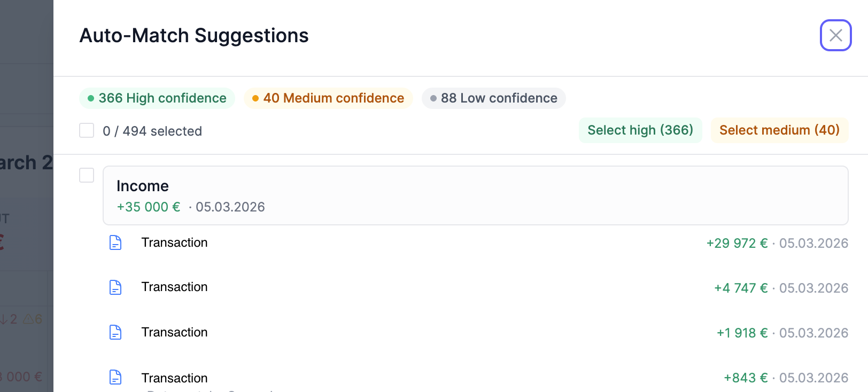This screenshot has height=392, width=868.
Task: Click the green dot in the High confidence badge
Action: (x=91, y=98)
